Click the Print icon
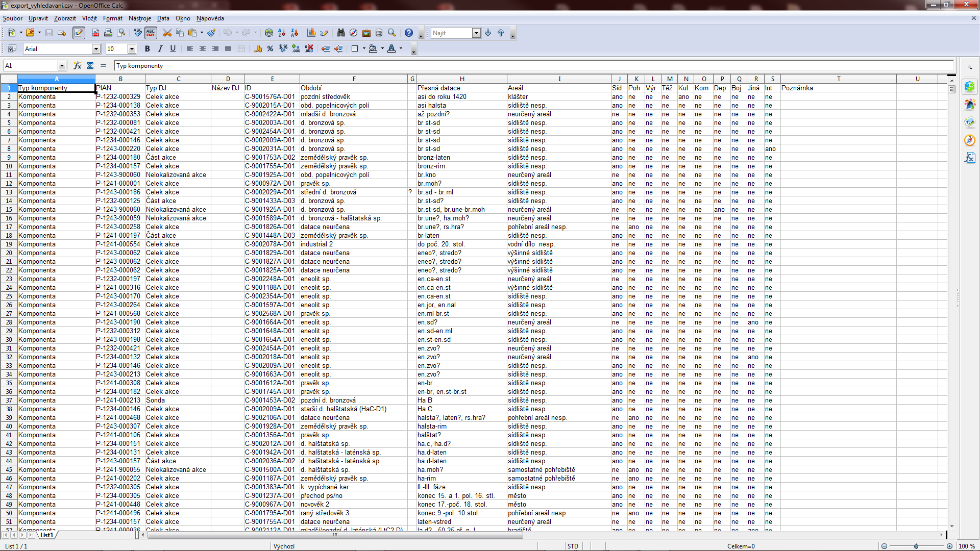Screen dimensions: 980x551 108,33
